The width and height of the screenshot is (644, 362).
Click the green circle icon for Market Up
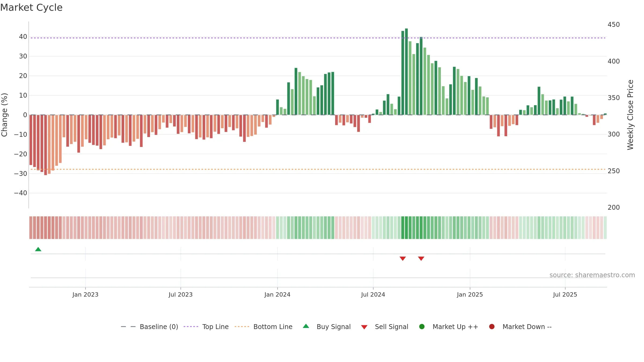pyautogui.click(x=422, y=327)
